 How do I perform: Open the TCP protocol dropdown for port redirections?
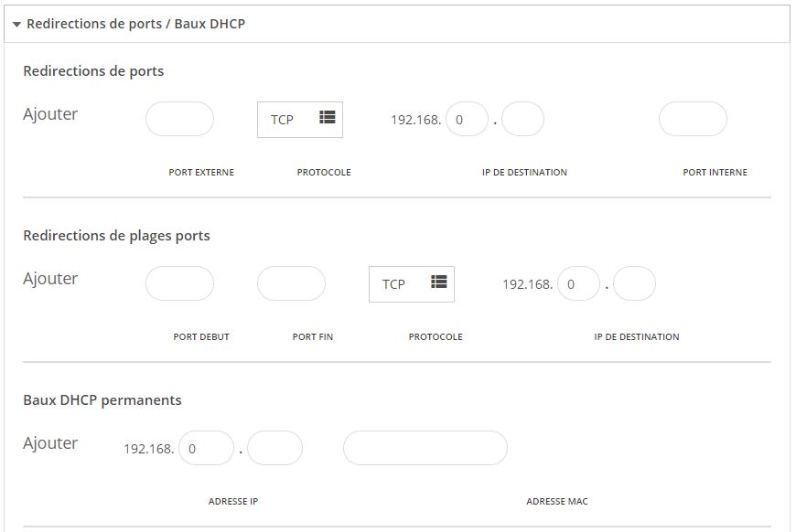coord(300,120)
